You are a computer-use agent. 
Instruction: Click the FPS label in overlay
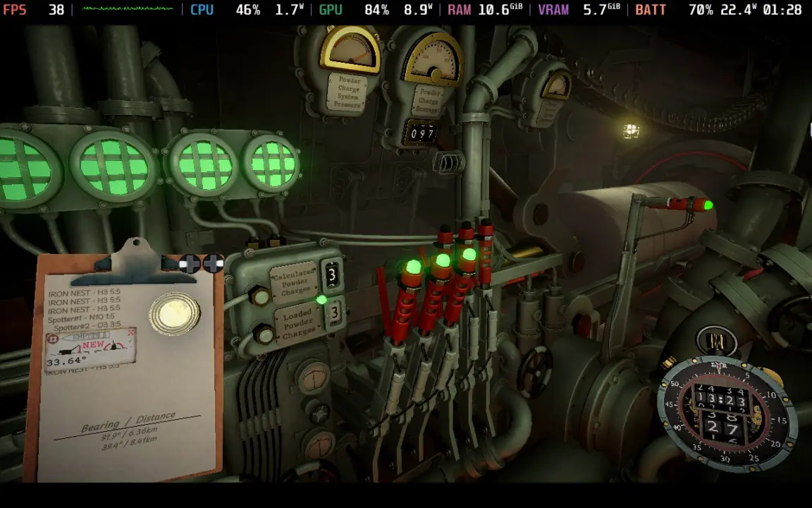point(15,9)
